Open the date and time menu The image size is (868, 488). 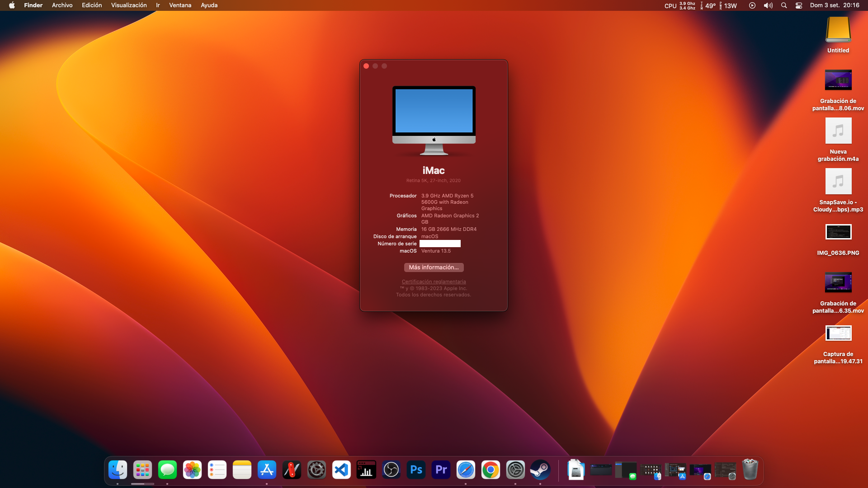(835, 5)
